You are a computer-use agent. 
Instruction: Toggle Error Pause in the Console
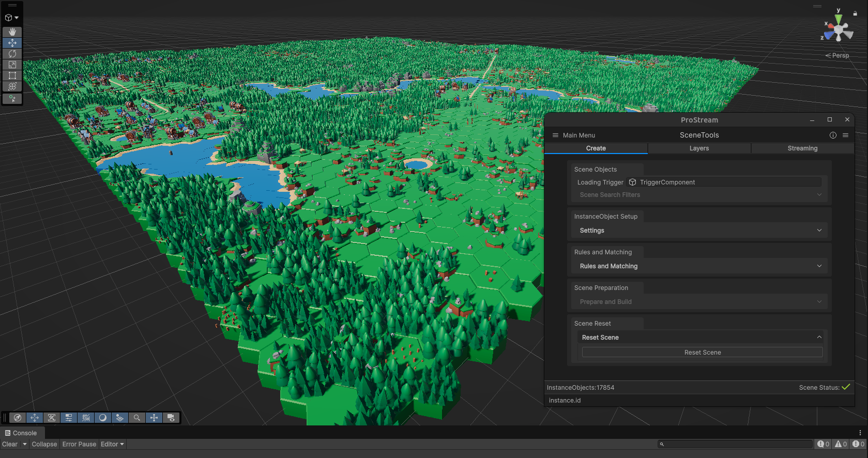79,444
